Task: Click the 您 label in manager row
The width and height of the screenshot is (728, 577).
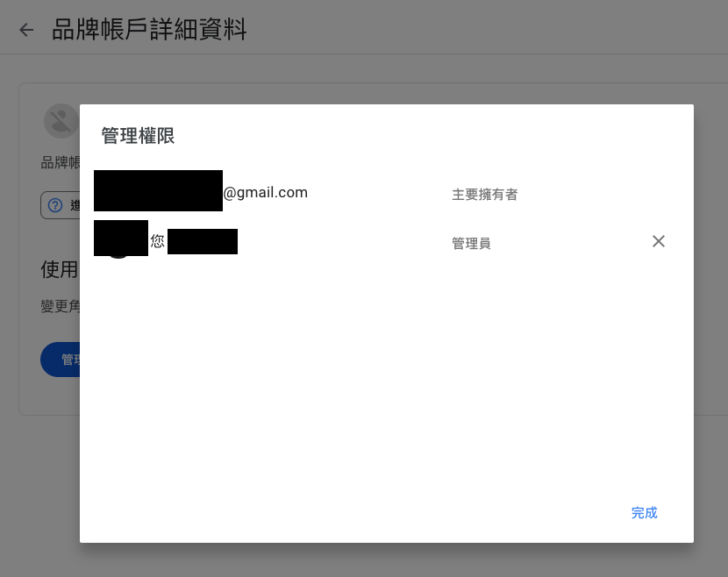Action: click(x=157, y=241)
